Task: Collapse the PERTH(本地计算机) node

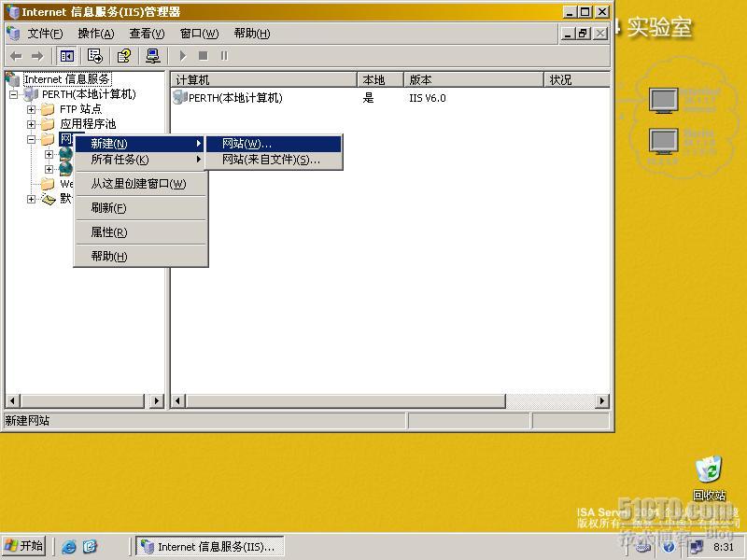Action: (x=14, y=95)
